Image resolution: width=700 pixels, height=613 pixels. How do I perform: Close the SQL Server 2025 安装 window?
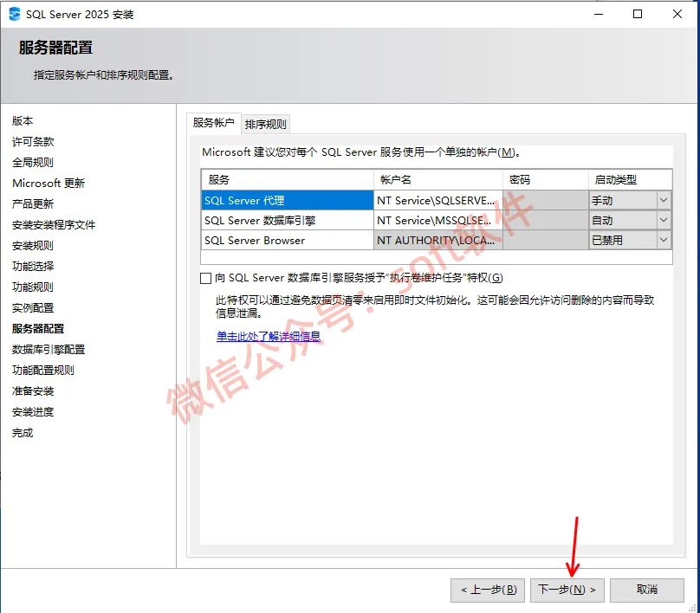(x=677, y=14)
